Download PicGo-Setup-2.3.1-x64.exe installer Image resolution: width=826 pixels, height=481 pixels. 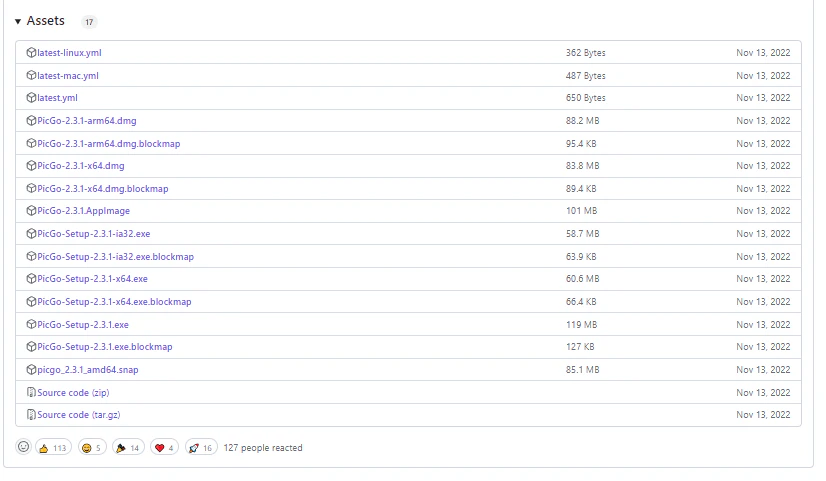click(92, 279)
